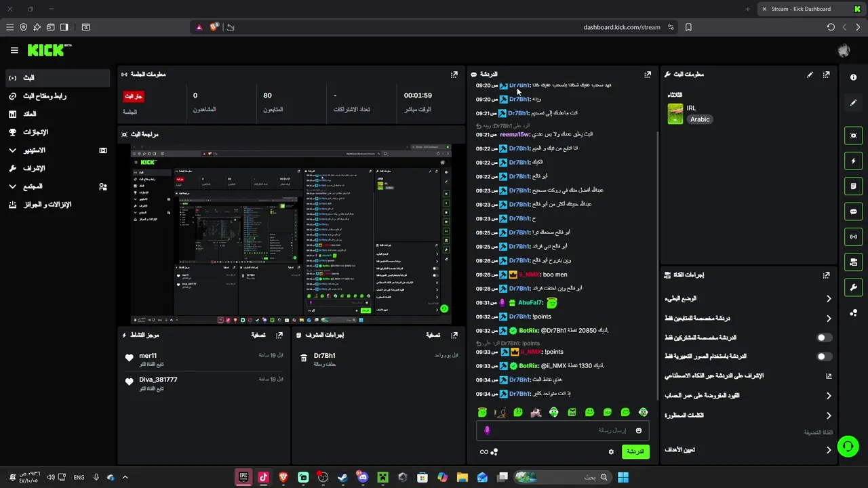This screenshot has height=488, width=868.
Task: Click the pencil icon in right rail
Action: point(853,103)
